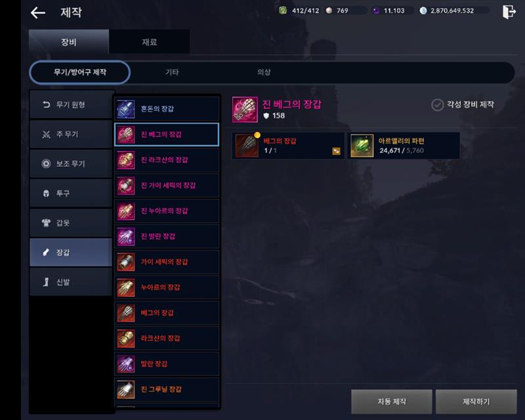Select 진 그루닐 장갑 in the list
The height and width of the screenshot is (420, 525).
pyautogui.click(x=167, y=389)
